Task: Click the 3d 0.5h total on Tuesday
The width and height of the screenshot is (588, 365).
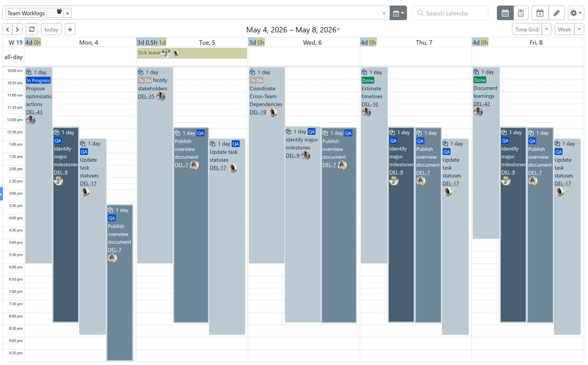Action: pos(147,42)
